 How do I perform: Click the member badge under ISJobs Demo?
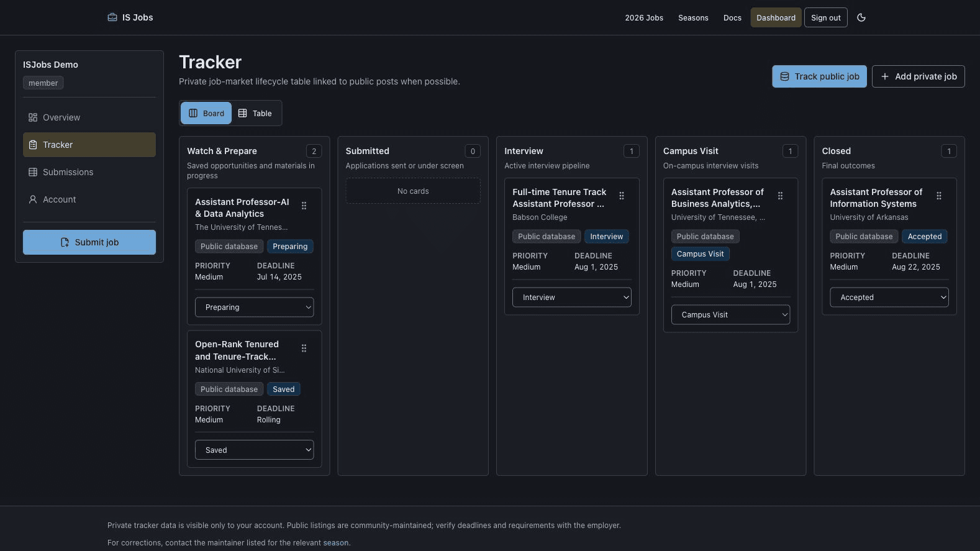click(x=43, y=83)
